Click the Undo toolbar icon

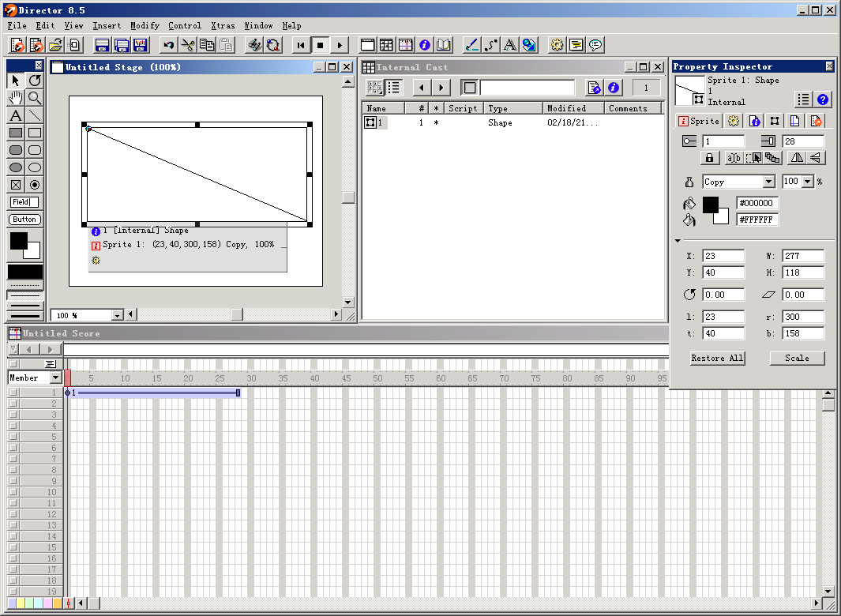[x=168, y=45]
